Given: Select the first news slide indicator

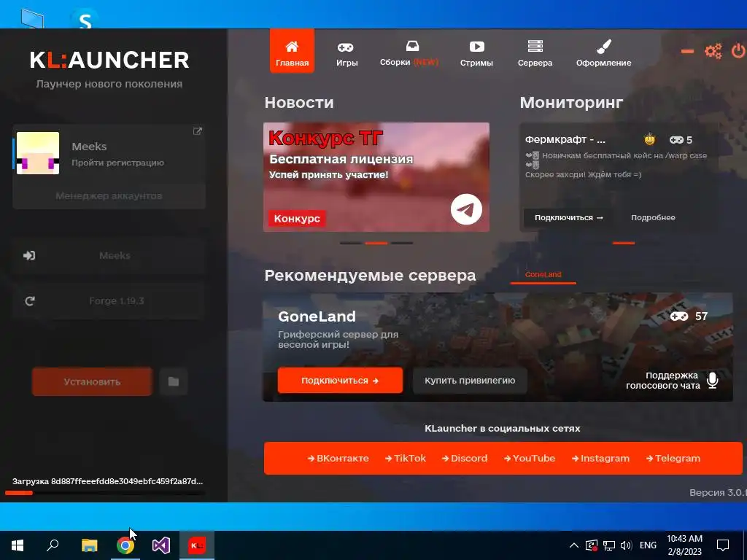Looking at the screenshot, I should point(351,243).
